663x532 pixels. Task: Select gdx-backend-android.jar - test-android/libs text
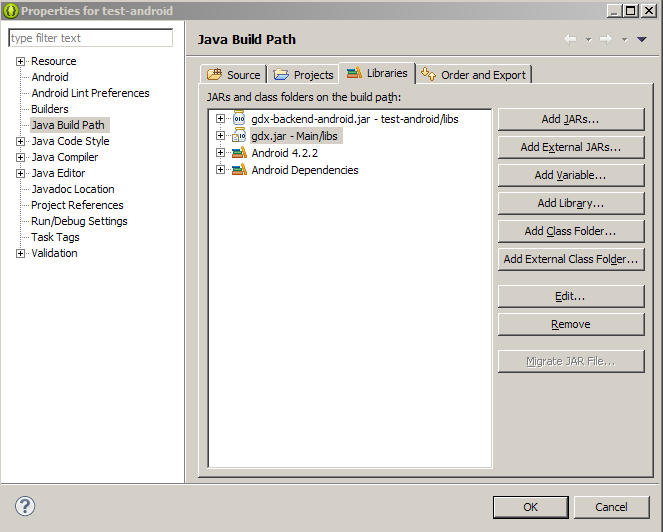click(355, 119)
